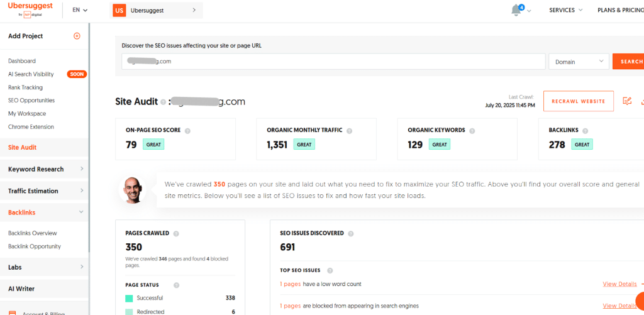Click help icon beside SEO Issues Discovered
This screenshot has height=315, width=644.
(351, 233)
